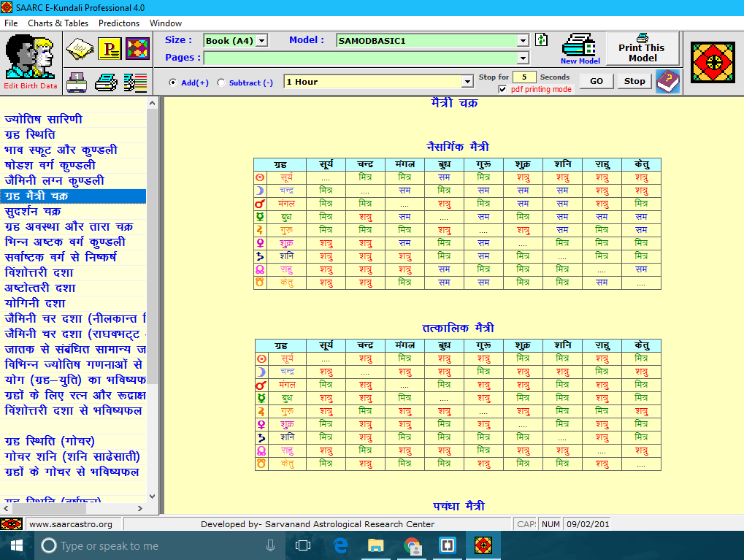
Task: Click Stop for seconds input field
Action: coord(524,77)
